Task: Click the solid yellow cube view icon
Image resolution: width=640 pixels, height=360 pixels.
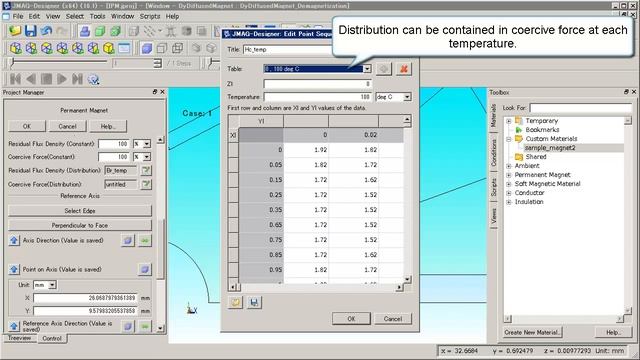Action: [x=109, y=48]
